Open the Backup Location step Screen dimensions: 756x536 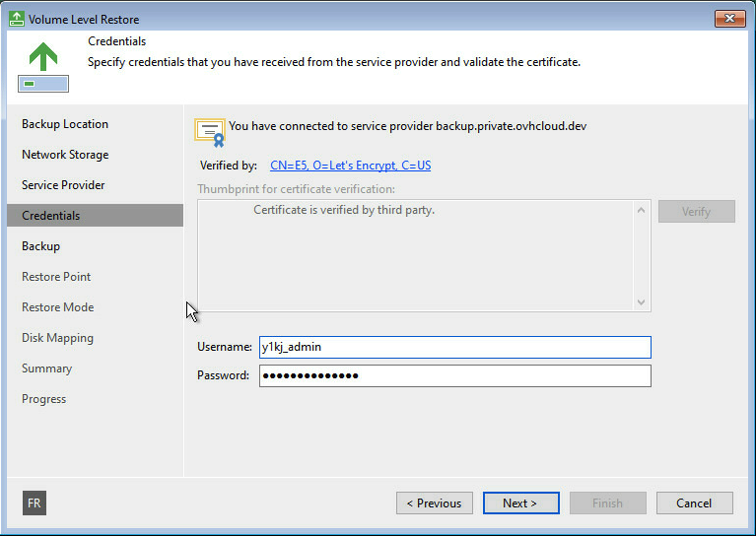tap(65, 124)
